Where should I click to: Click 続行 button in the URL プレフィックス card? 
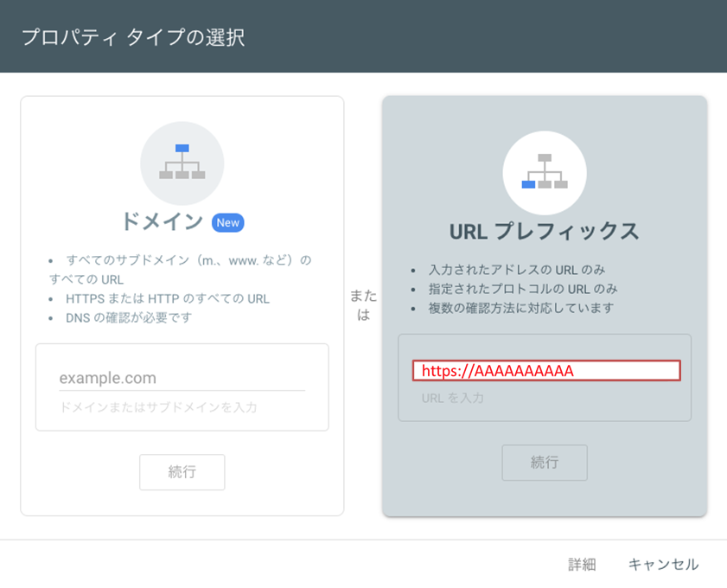(x=545, y=463)
